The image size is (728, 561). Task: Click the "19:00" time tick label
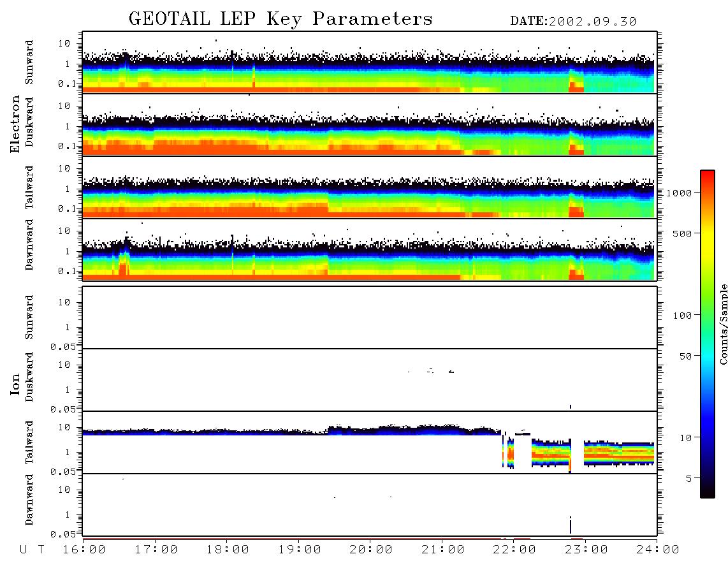pyautogui.click(x=300, y=550)
